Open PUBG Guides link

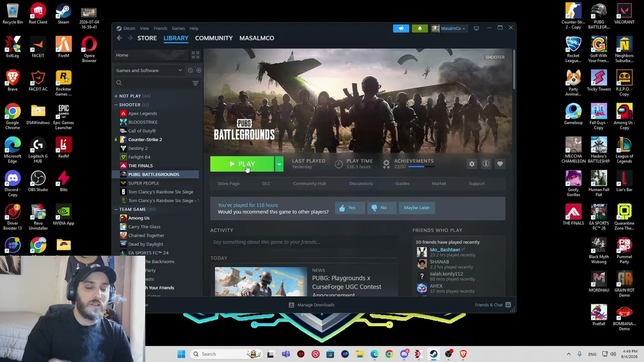click(402, 184)
